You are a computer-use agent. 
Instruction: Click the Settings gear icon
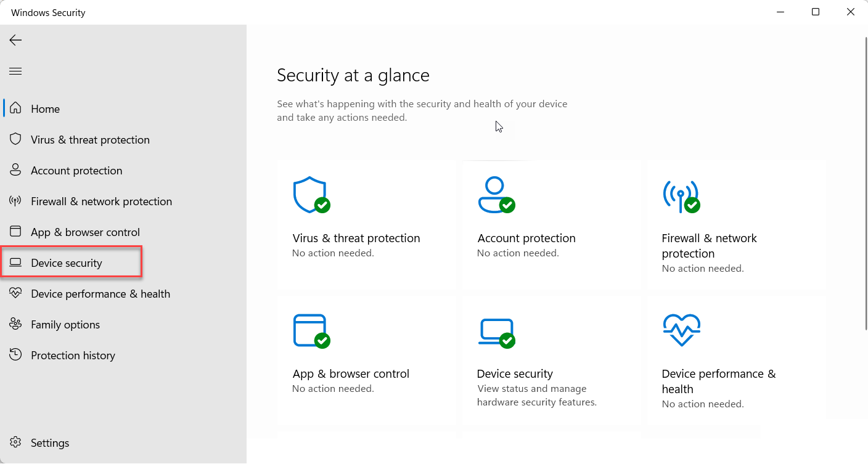[x=16, y=442]
